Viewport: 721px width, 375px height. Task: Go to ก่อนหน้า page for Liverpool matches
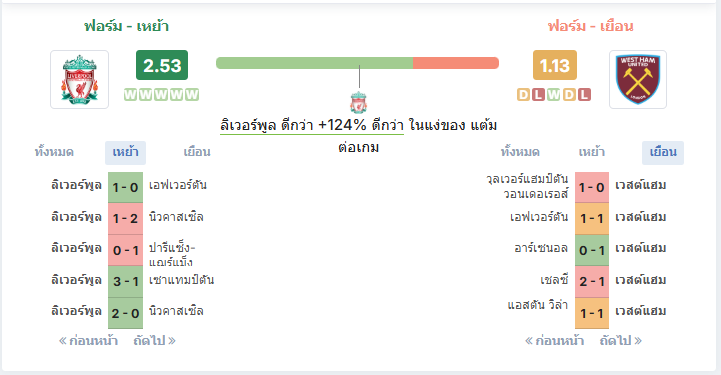tap(88, 341)
